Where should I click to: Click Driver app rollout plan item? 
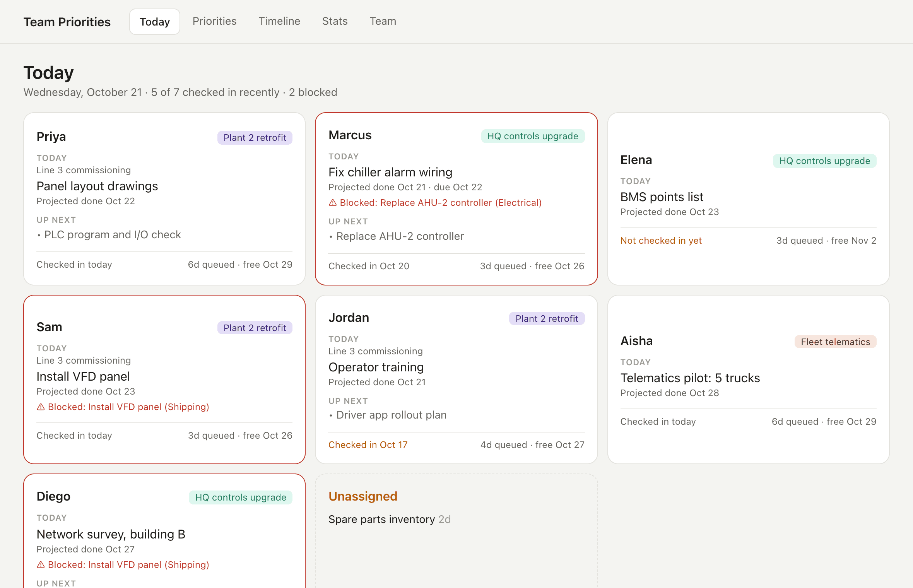click(x=391, y=415)
